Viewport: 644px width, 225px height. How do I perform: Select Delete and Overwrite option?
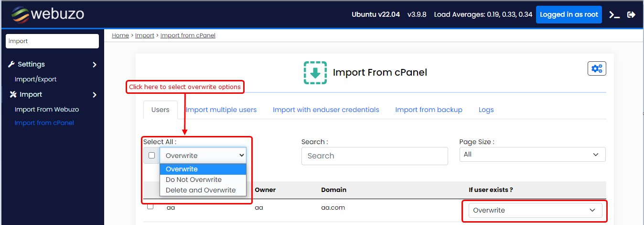pyautogui.click(x=201, y=190)
